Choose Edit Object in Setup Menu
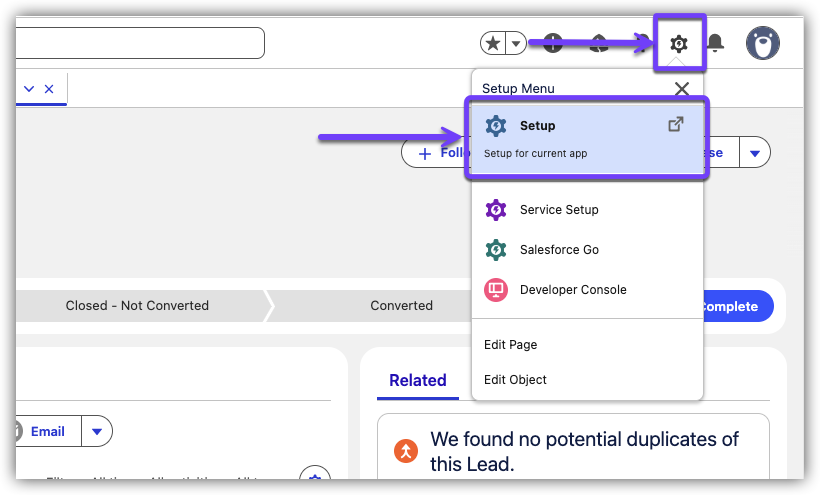The height and width of the screenshot is (495, 820). pyautogui.click(x=515, y=380)
